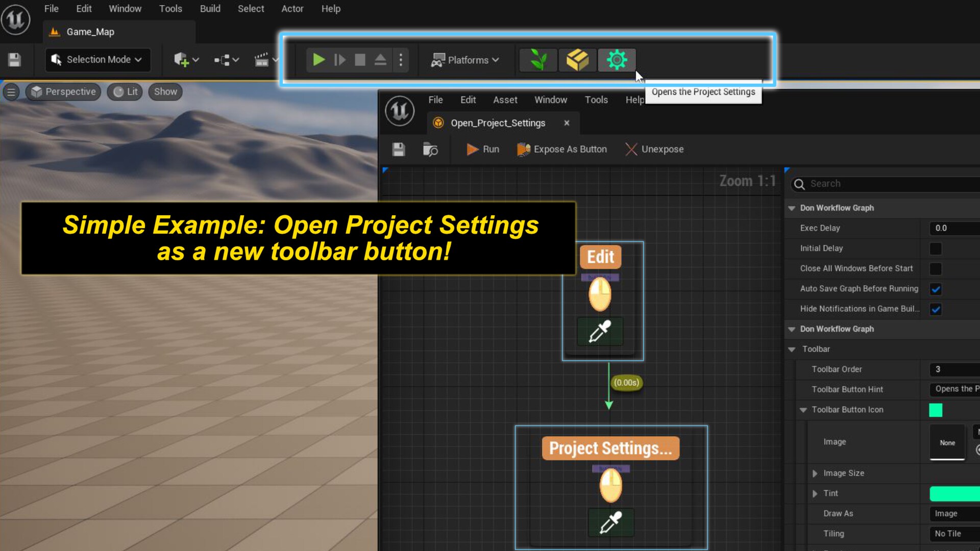Click the yellow package toolbar icon
This screenshot has width=980, height=551.
tap(577, 60)
